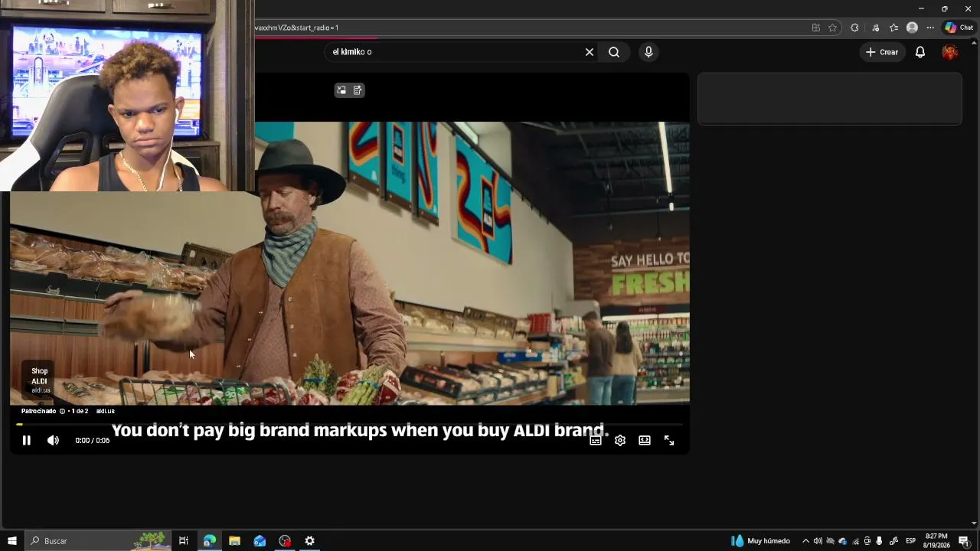980x551 pixels.
Task: Click the '0:00 / 0:06' time display
Action: pos(93,441)
